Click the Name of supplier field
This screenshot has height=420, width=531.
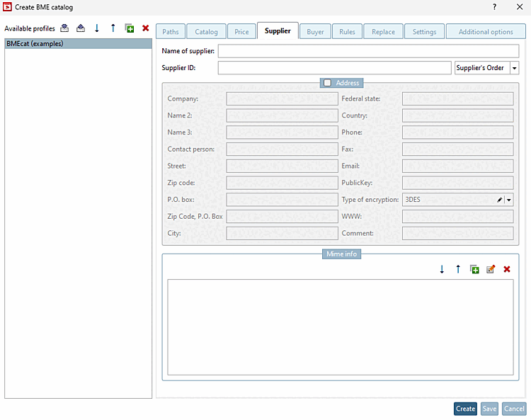click(x=368, y=51)
